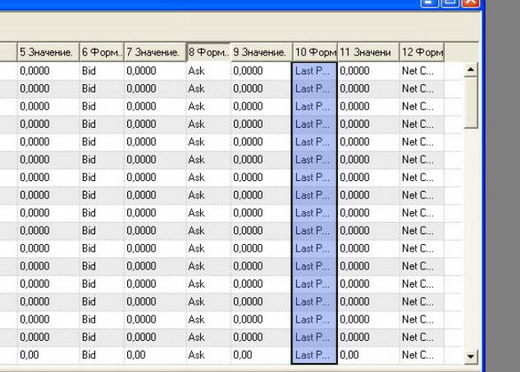Click the '8 Форм.' column header
Viewport: 520px width, 372px height.
click(x=208, y=52)
